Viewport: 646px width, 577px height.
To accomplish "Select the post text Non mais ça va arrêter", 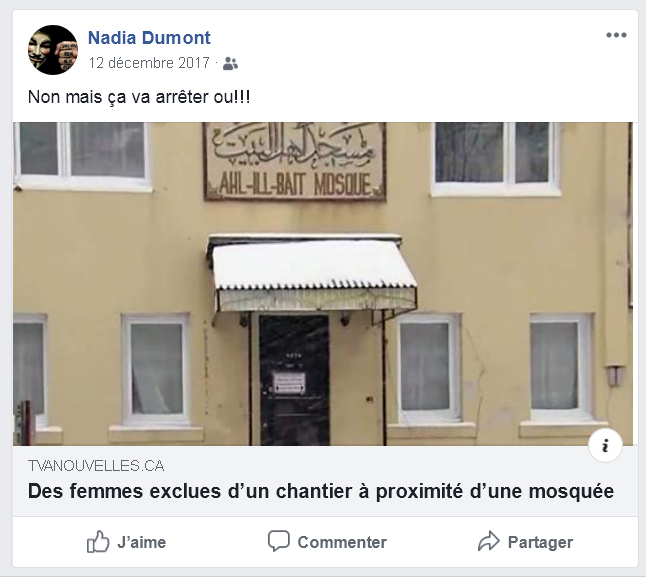I will click(119, 97).
